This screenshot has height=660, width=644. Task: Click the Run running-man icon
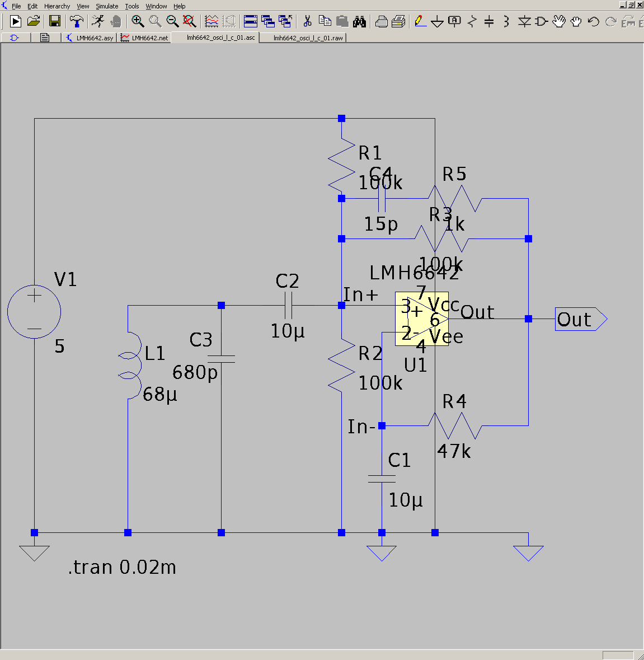[98, 21]
